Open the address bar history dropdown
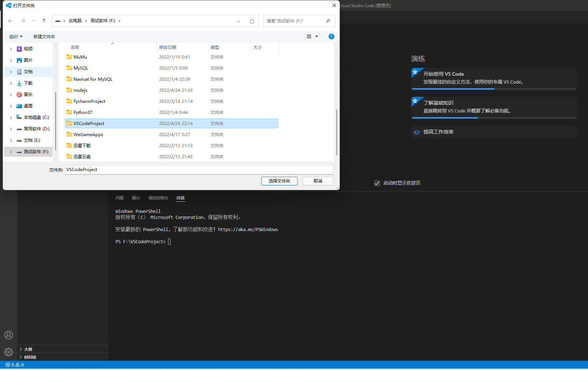Image resolution: width=588 pixels, height=370 pixels. [x=238, y=21]
